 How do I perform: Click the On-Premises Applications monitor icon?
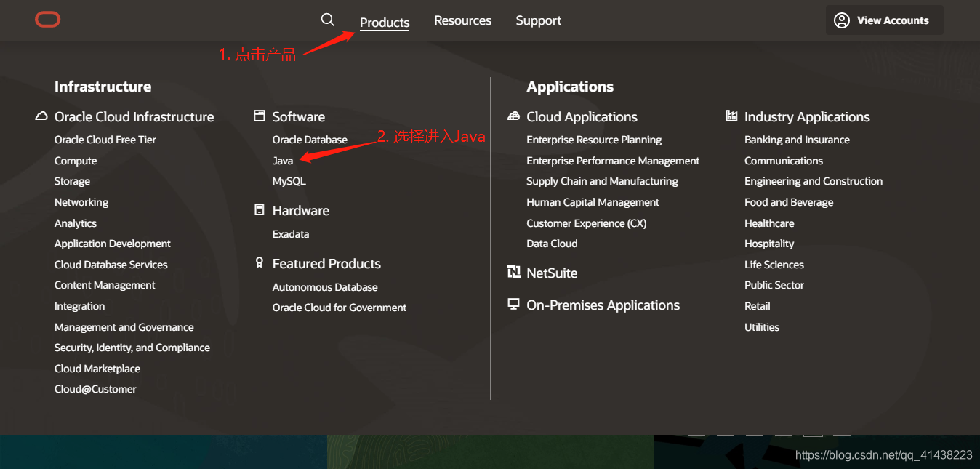(x=514, y=305)
